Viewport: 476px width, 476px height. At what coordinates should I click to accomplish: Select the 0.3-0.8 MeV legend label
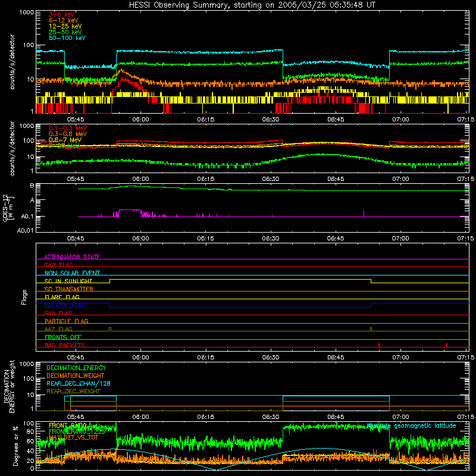(x=67, y=134)
